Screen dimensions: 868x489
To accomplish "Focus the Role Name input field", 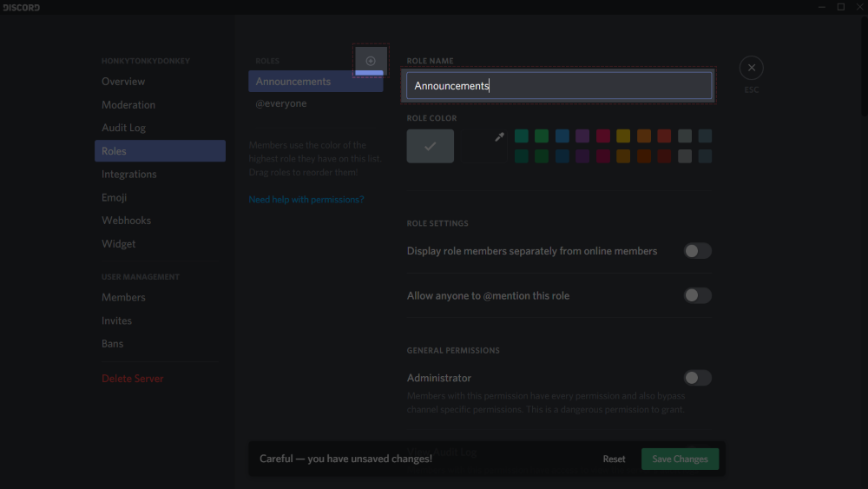I will (x=559, y=85).
